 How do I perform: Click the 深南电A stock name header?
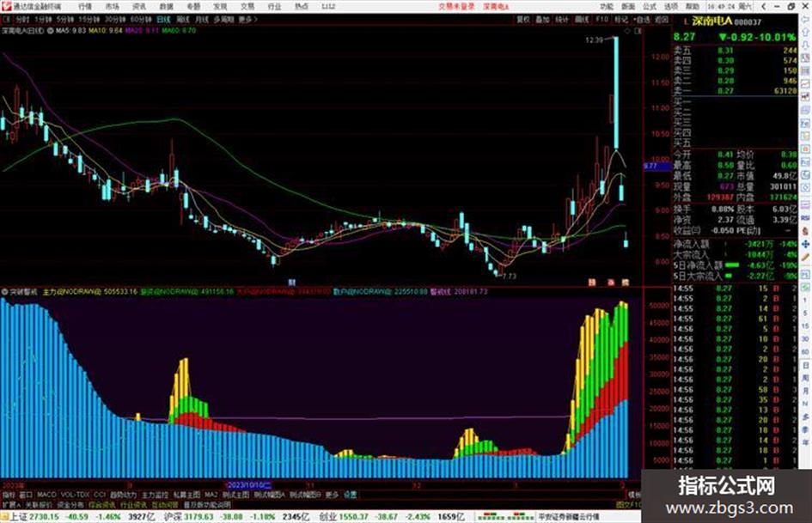pos(712,21)
